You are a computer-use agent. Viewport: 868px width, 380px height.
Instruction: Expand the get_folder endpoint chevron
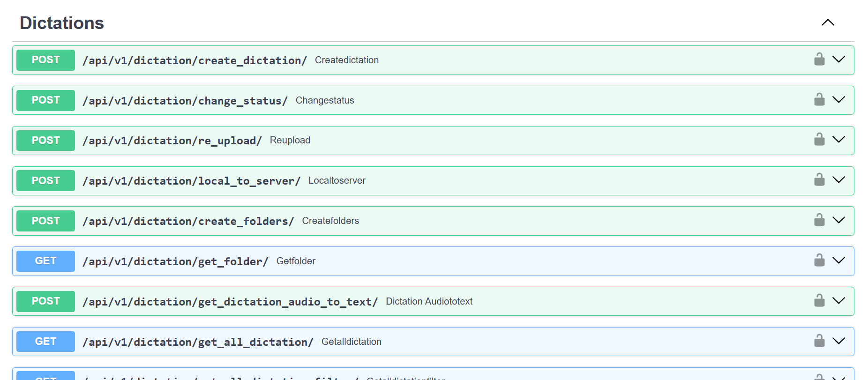pos(838,261)
